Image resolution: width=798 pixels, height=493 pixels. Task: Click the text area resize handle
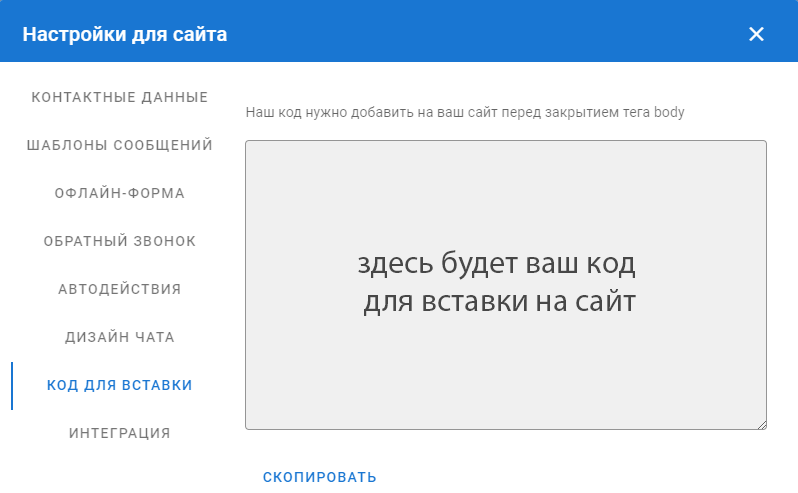pyautogui.click(x=761, y=424)
